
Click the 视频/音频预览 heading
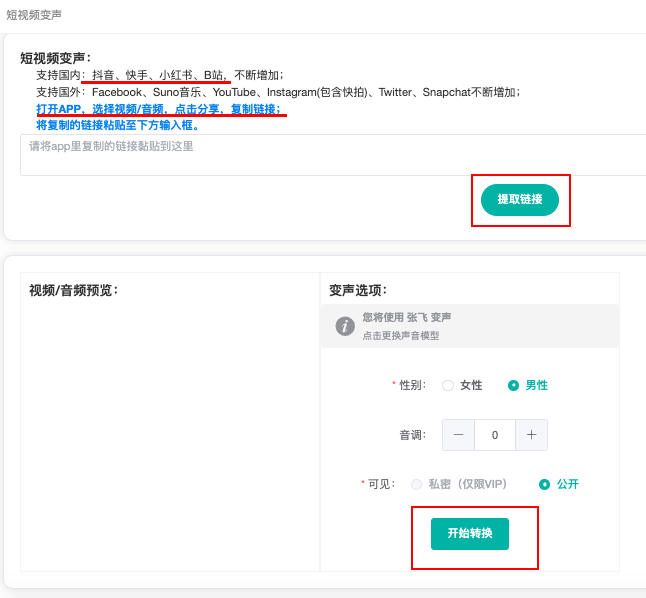click(x=73, y=291)
